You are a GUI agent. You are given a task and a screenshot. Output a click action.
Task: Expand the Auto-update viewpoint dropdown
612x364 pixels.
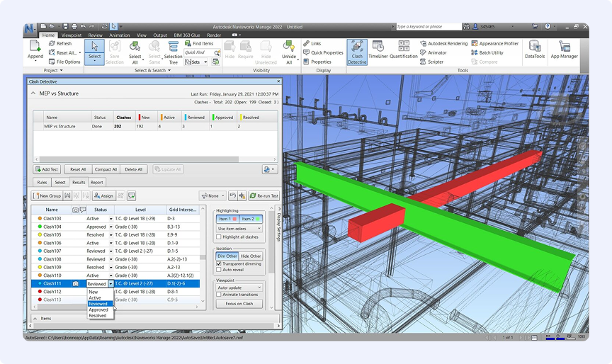coord(239,288)
